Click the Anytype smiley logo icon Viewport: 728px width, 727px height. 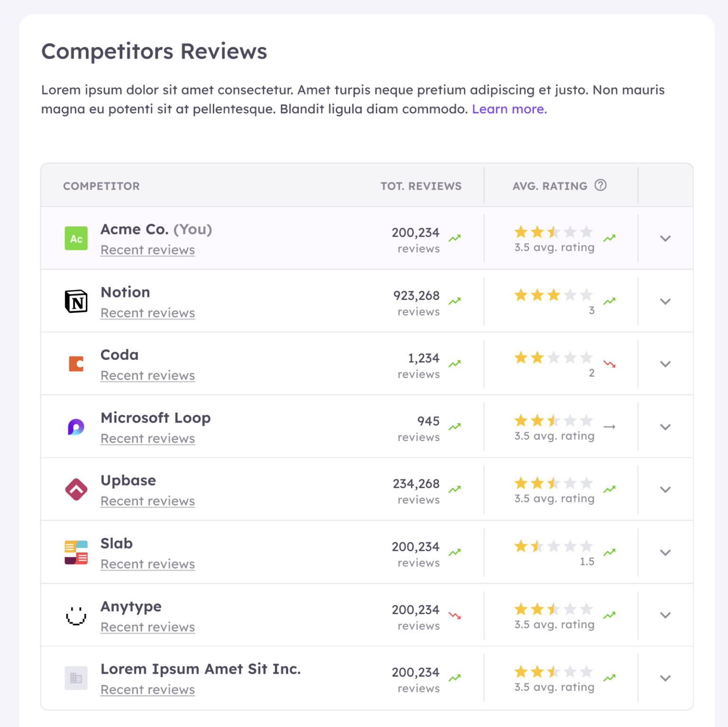click(76, 616)
